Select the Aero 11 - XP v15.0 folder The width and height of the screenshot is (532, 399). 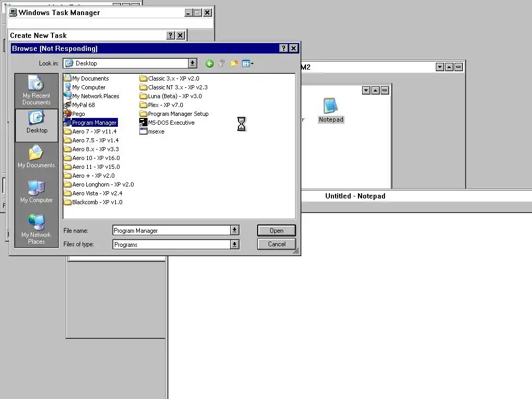pos(92,167)
